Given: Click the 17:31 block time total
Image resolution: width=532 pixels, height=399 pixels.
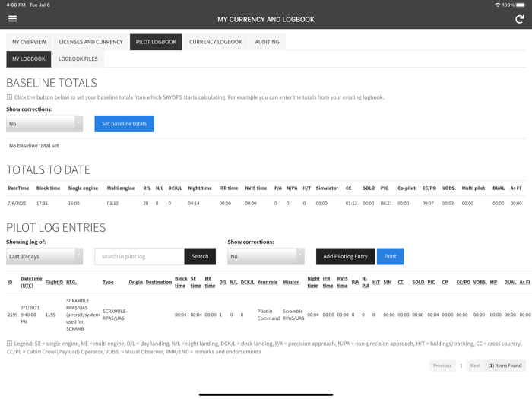Looking at the screenshot, I should [x=42, y=204].
